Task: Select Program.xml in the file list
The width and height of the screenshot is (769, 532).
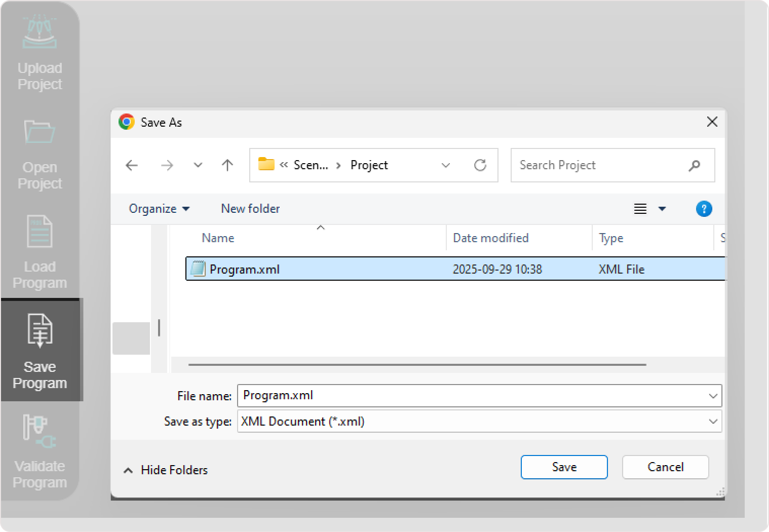Action: click(x=244, y=270)
